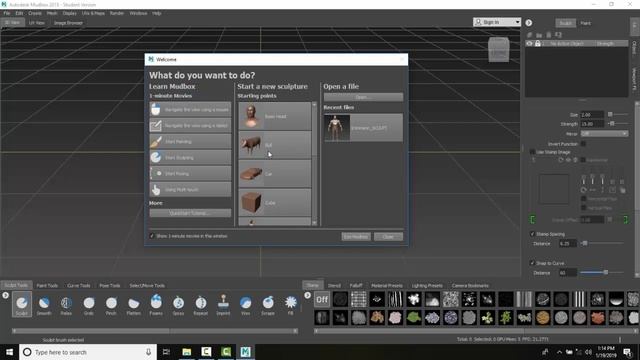Open Windows Start menu
640x360 pixels.
coord(9,352)
